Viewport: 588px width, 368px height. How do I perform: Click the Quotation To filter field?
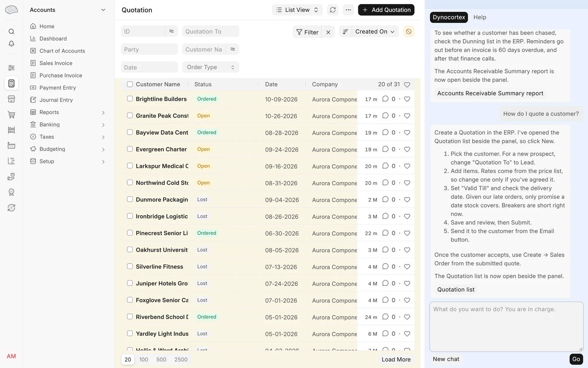tap(211, 31)
